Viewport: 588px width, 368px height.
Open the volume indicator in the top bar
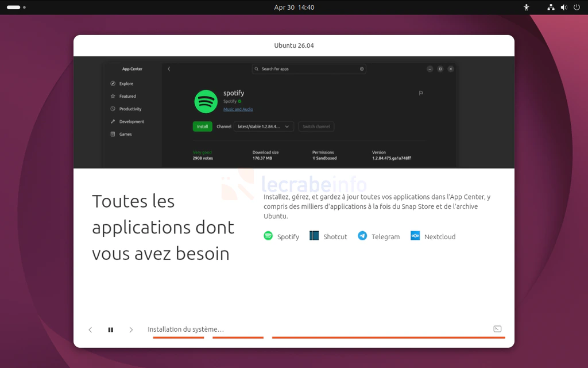(x=564, y=7)
